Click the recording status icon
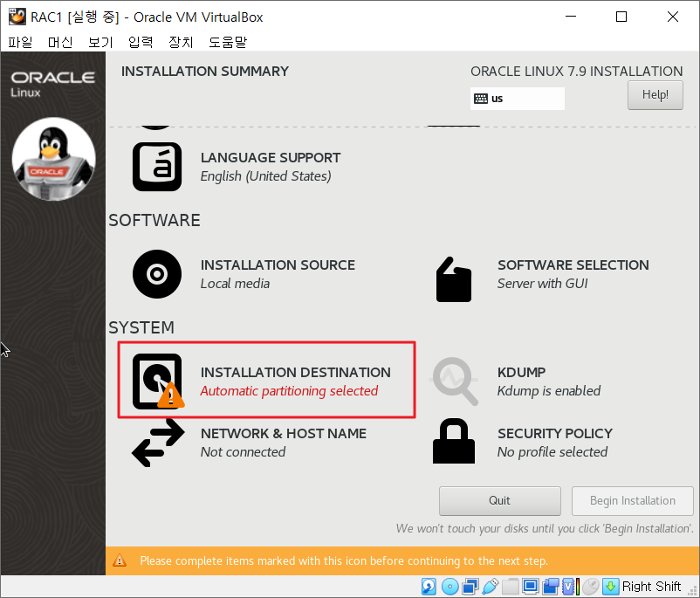 click(551, 587)
